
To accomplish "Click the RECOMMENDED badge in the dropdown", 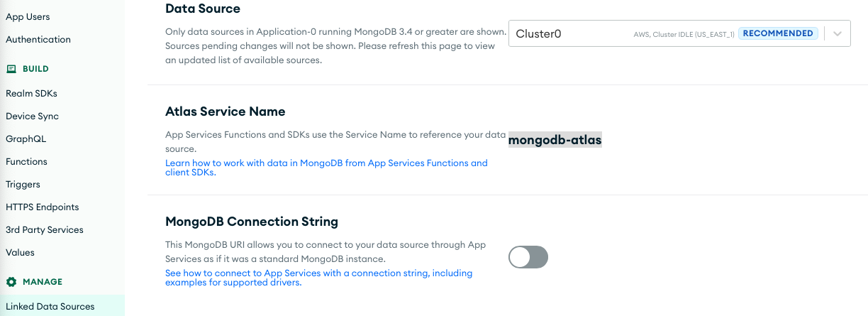I will click(778, 33).
